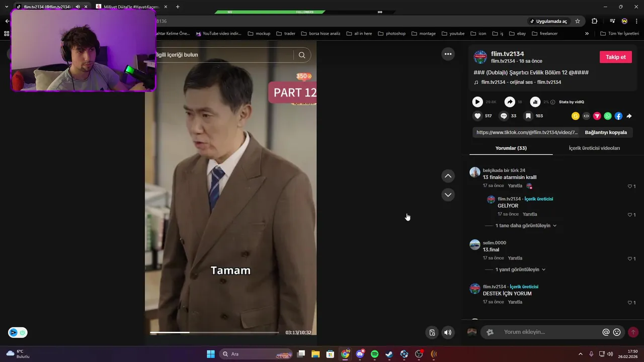Show hidden system tray icons chevron
The image size is (644, 362).
[x=580, y=354]
